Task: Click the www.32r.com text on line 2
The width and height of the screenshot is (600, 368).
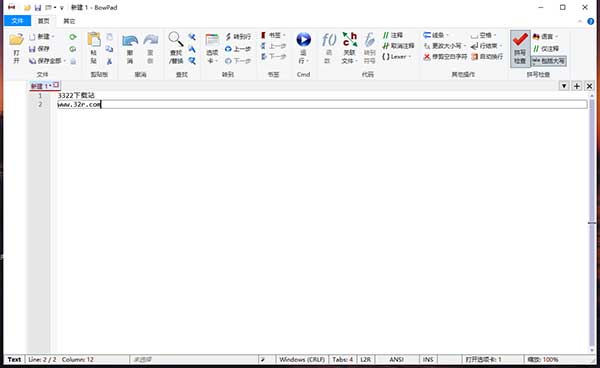Action: pyautogui.click(x=79, y=104)
